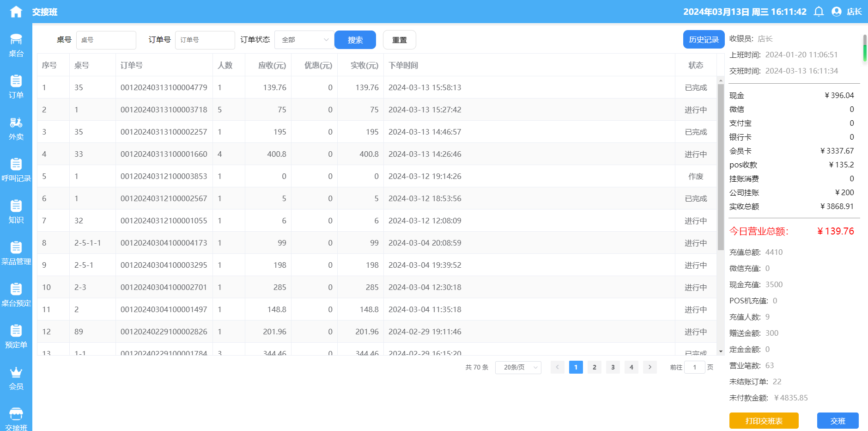The width and height of the screenshot is (868, 431).
Task: Open the 订单状态 dropdown showing 全部
Action: coord(304,40)
